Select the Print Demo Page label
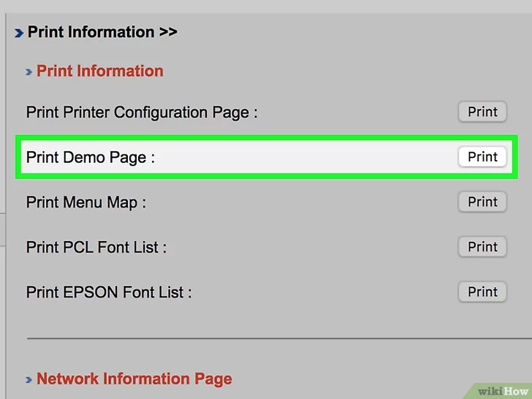The width and height of the screenshot is (532, 399). (x=90, y=157)
